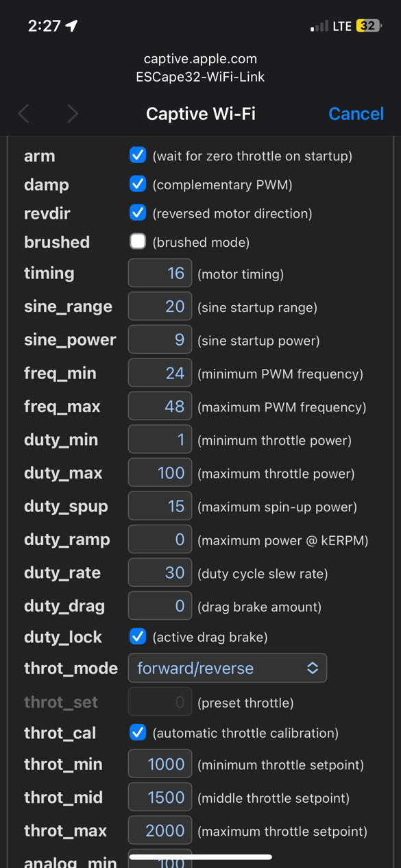Select the freq_max input showing 48
Screen dimensions: 401x868
click(x=160, y=407)
